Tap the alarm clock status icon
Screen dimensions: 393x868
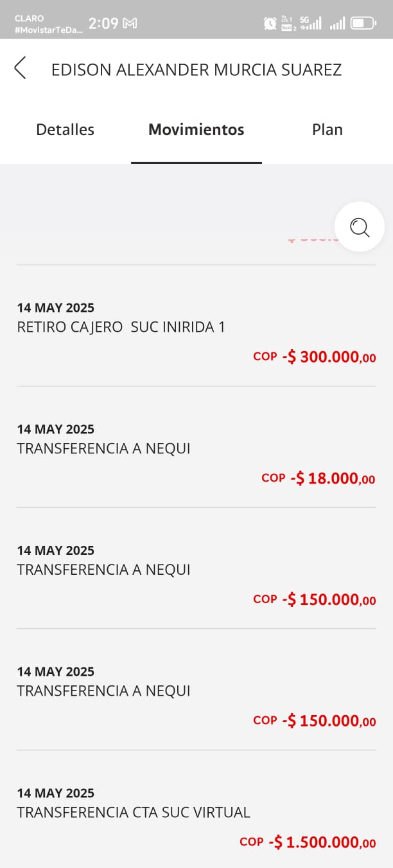tap(270, 24)
